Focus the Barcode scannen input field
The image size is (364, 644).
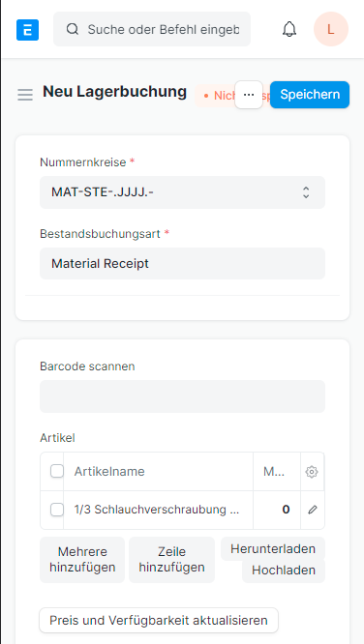[182, 396]
